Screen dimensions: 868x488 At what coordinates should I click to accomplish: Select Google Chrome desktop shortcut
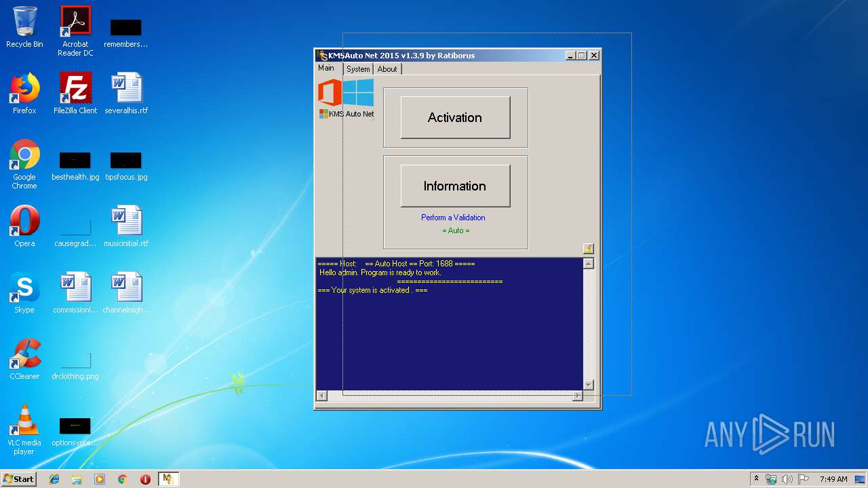click(24, 164)
